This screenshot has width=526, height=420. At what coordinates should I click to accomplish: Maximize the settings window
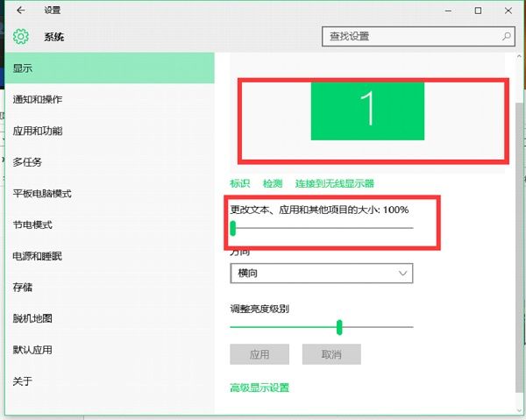click(x=478, y=11)
